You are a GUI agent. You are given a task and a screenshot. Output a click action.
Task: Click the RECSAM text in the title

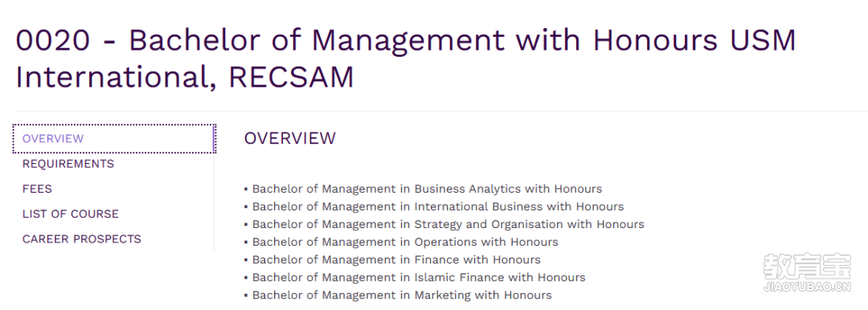(291, 77)
